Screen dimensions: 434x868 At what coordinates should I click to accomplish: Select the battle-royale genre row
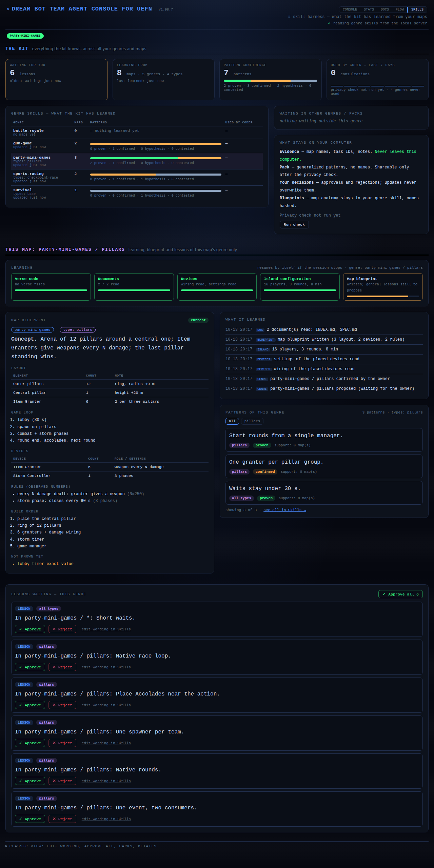pos(137,133)
